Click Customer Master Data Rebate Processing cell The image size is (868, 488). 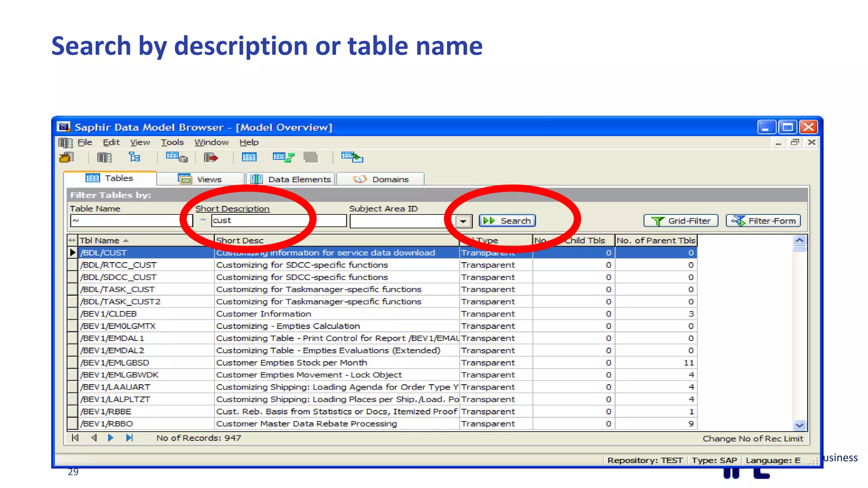[x=337, y=424]
